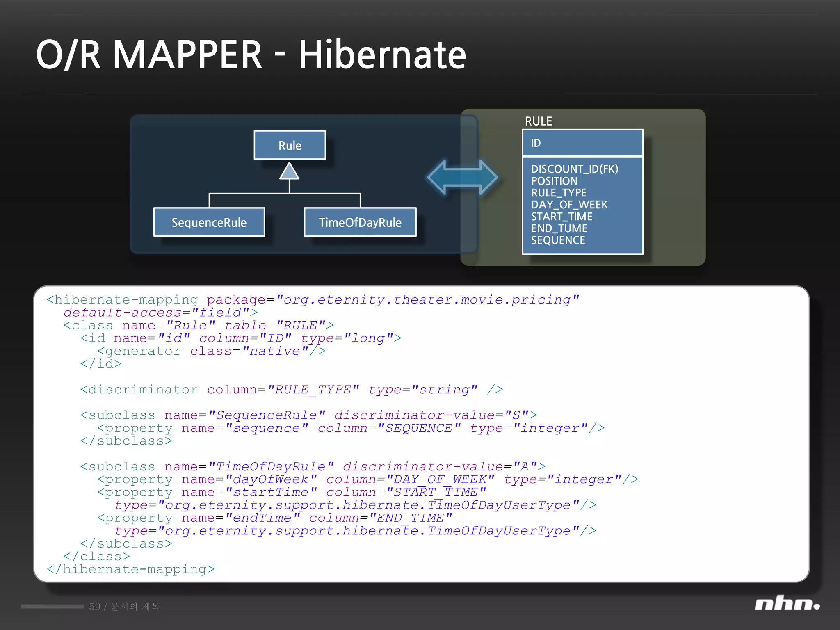This screenshot has height=630, width=840.
Task: Click the property name="endTime" line
Action: click(275, 518)
